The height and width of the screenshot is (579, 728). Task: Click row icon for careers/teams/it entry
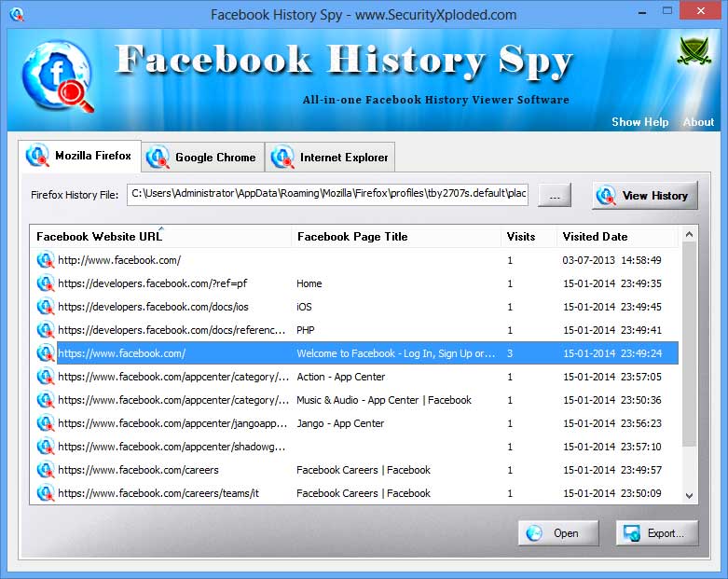pos(46,493)
